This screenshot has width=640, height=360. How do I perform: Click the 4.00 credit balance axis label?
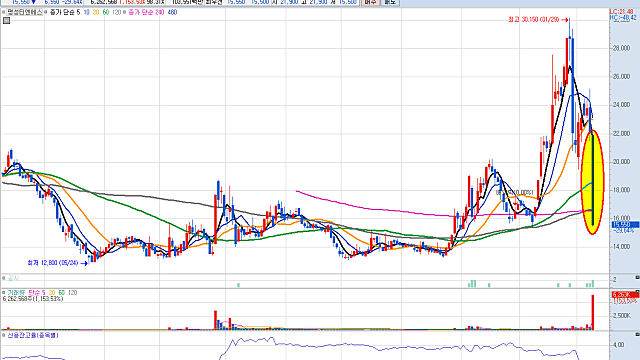click(619, 345)
